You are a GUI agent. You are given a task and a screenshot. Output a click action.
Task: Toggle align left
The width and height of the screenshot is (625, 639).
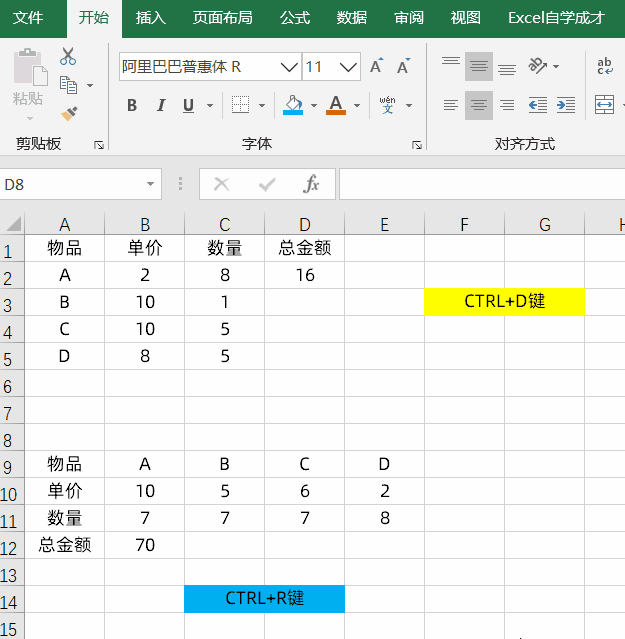[451, 105]
